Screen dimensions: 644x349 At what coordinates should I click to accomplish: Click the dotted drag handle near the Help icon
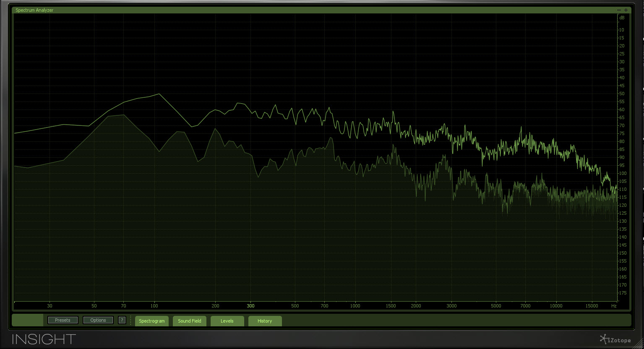pos(130,320)
